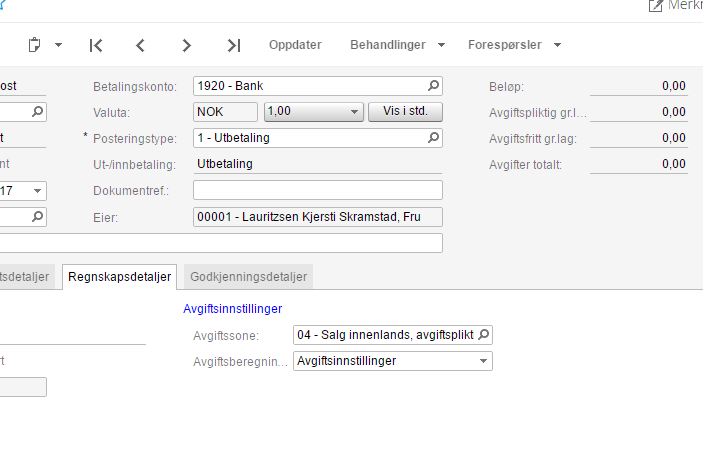The image size is (703, 474).
Task: Open Posteringstype lookup magnifier
Action: [433, 138]
